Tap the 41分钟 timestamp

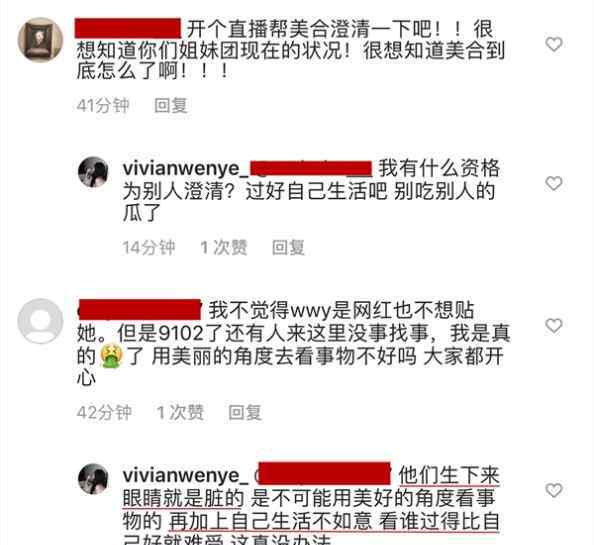coord(103,105)
